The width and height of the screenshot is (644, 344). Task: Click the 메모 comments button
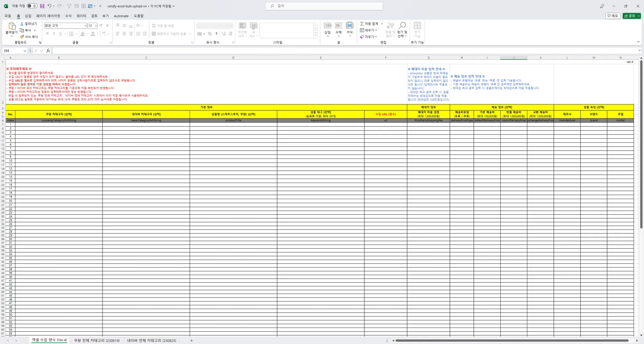click(x=613, y=16)
